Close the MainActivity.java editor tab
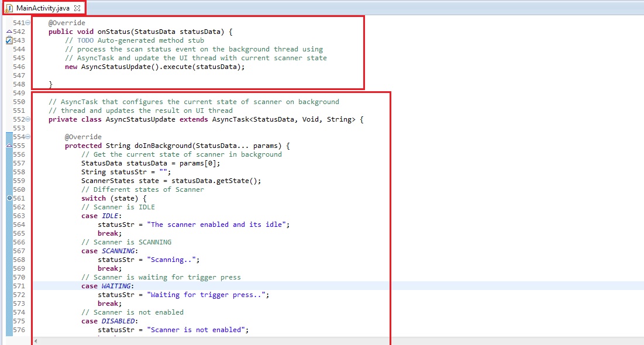This screenshot has width=644, height=345. pos(77,8)
